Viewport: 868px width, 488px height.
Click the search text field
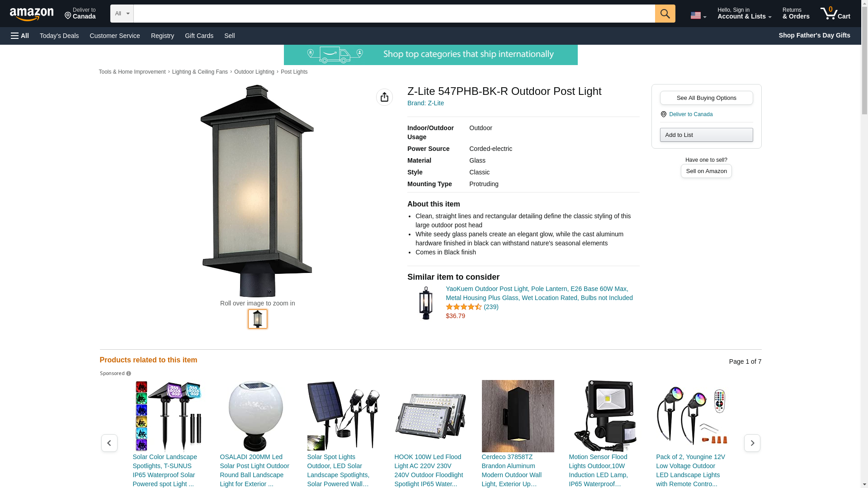click(394, 14)
